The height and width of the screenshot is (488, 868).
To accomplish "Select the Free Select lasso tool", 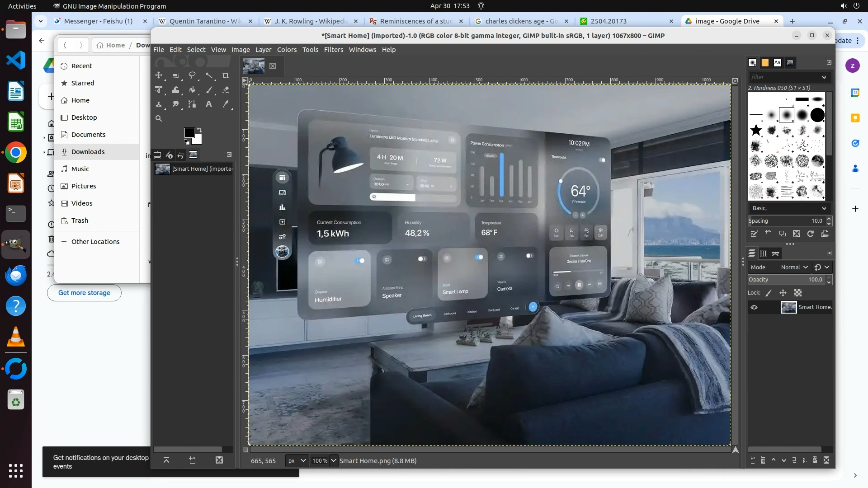I will [x=192, y=75].
